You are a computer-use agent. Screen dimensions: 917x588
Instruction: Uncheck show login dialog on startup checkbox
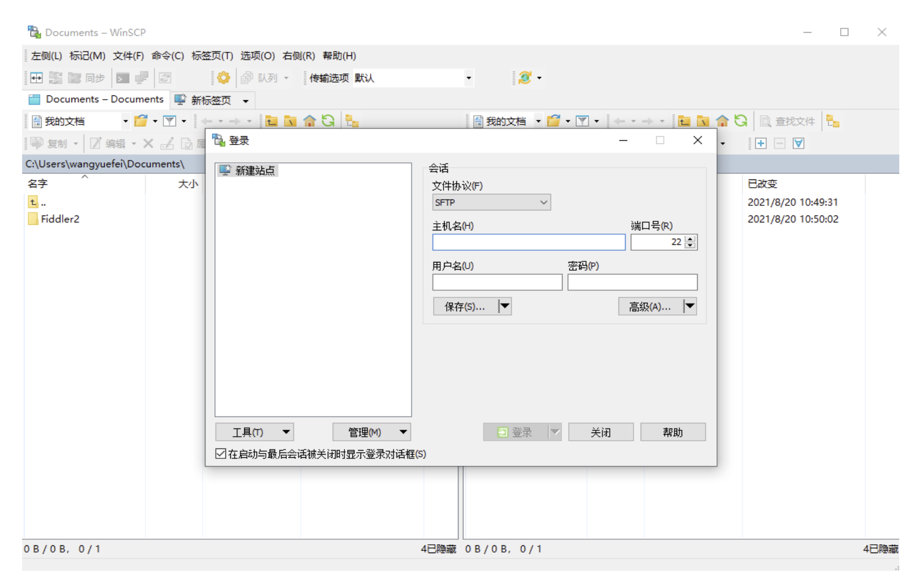tap(221, 454)
